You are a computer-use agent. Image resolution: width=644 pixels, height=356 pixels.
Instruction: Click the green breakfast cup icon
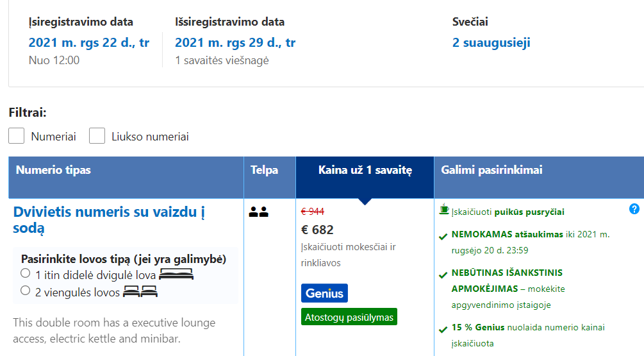click(443, 209)
